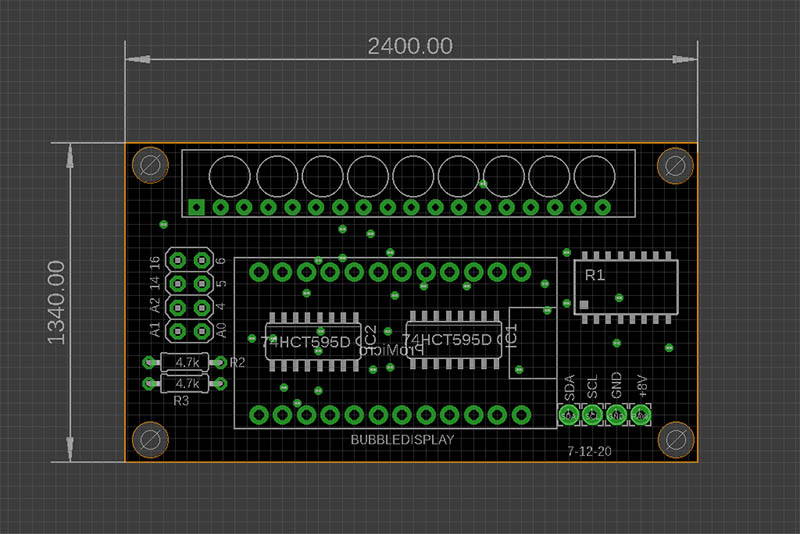800x534 pixels.
Task: Select the 7-12-20 date text
Action: click(x=589, y=451)
